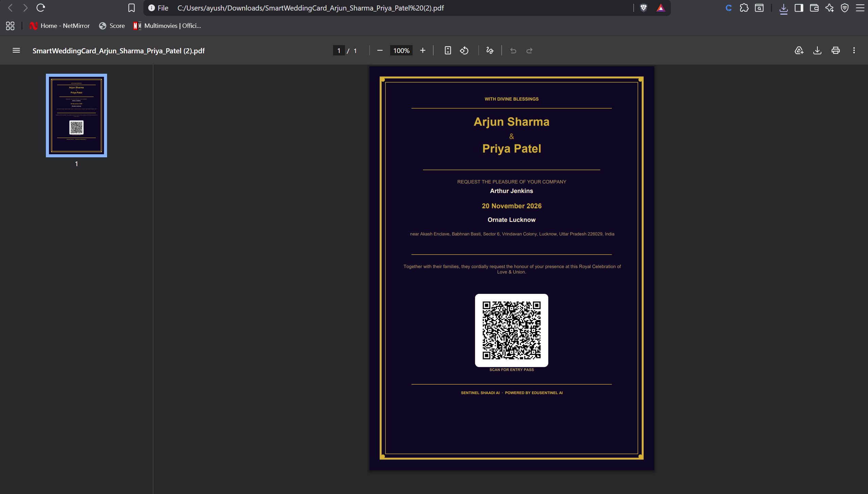The image size is (868, 494).
Task: Rotate the PDF counterclockwise
Action: (x=464, y=51)
